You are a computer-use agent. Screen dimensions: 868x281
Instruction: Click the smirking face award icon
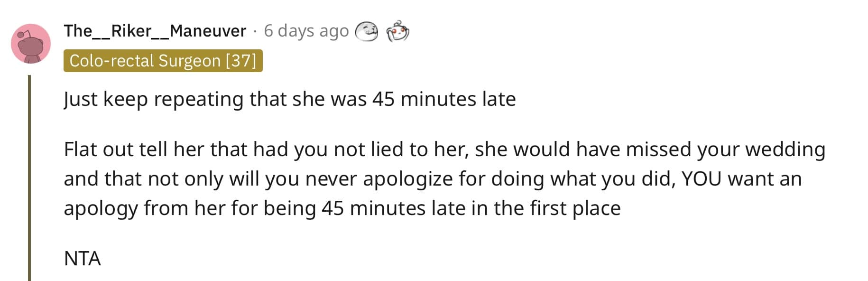pos(367,31)
